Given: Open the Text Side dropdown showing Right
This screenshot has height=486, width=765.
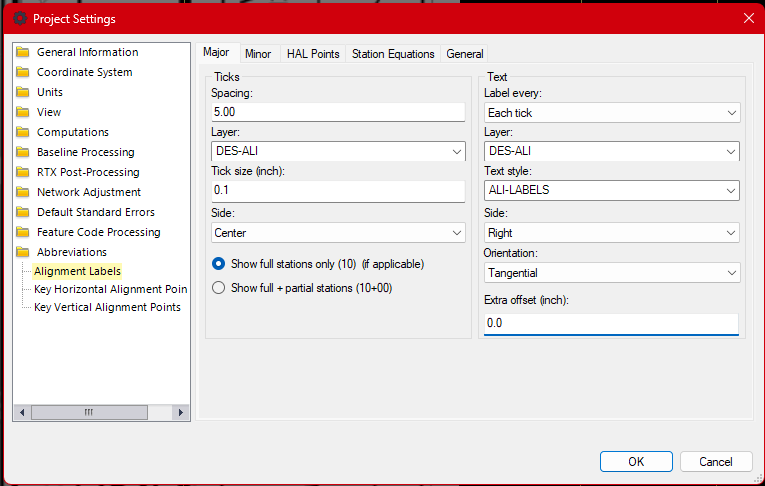Looking at the screenshot, I should (612, 233).
